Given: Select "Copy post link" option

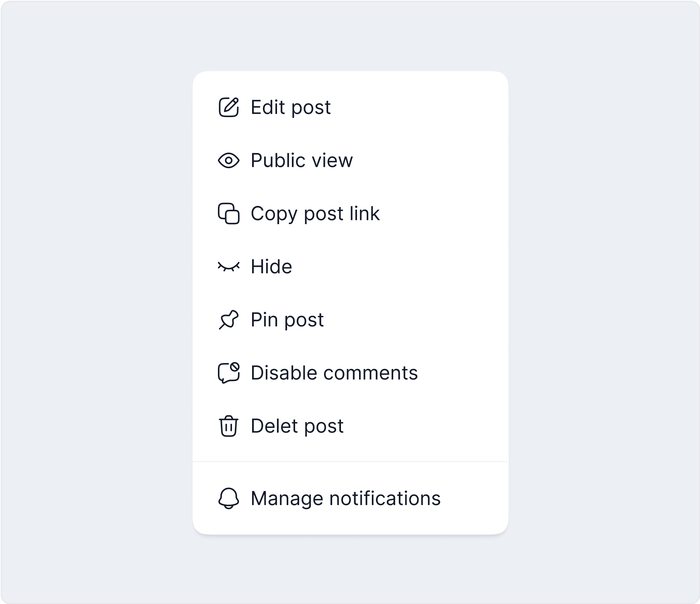Looking at the screenshot, I should coord(315,213).
